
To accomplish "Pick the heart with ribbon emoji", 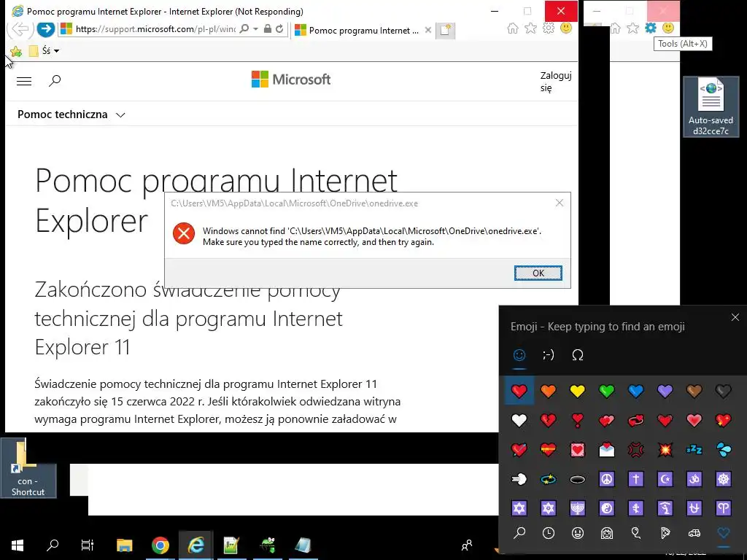I will 549,449.
